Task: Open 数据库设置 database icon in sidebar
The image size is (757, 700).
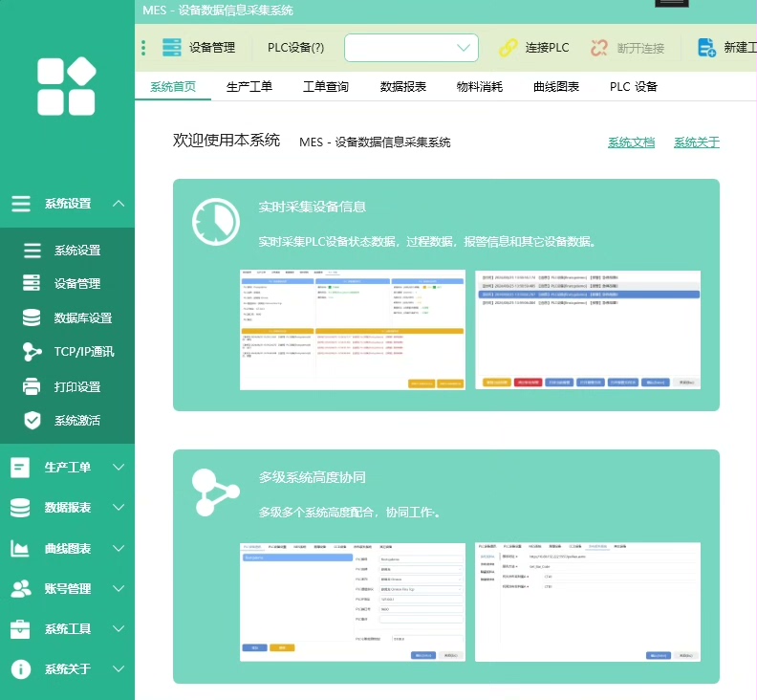Action: (32, 318)
